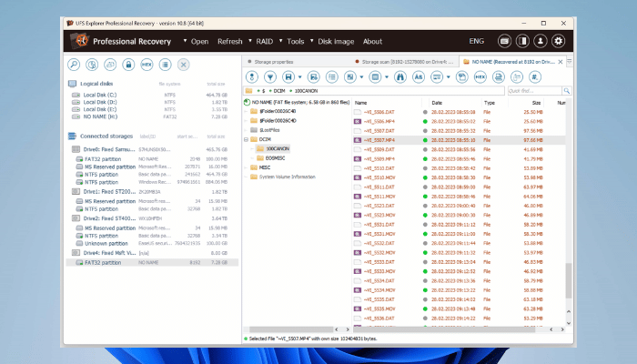Screen dimensions: 637x364
Task: Open dropdown arrow next to save icon
Action: point(299,76)
